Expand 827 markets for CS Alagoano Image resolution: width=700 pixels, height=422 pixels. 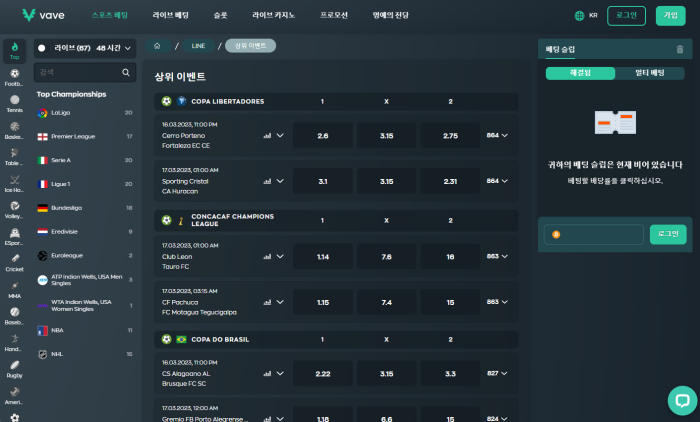point(497,373)
